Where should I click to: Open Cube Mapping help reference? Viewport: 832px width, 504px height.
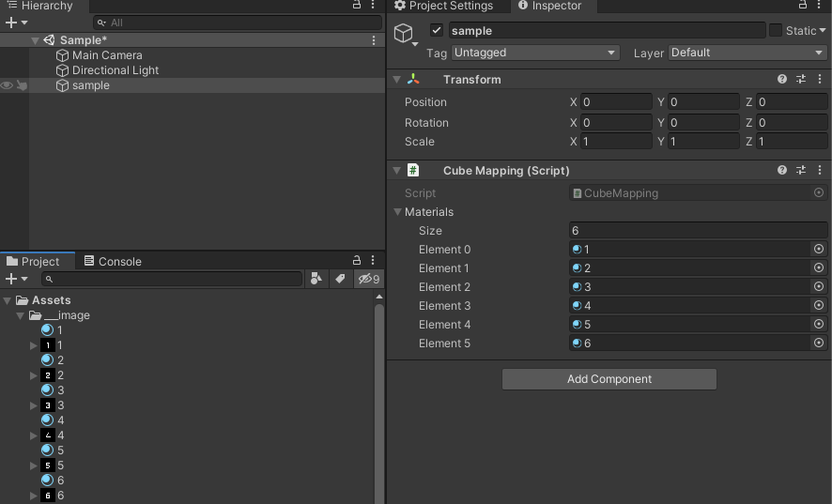click(782, 170)
